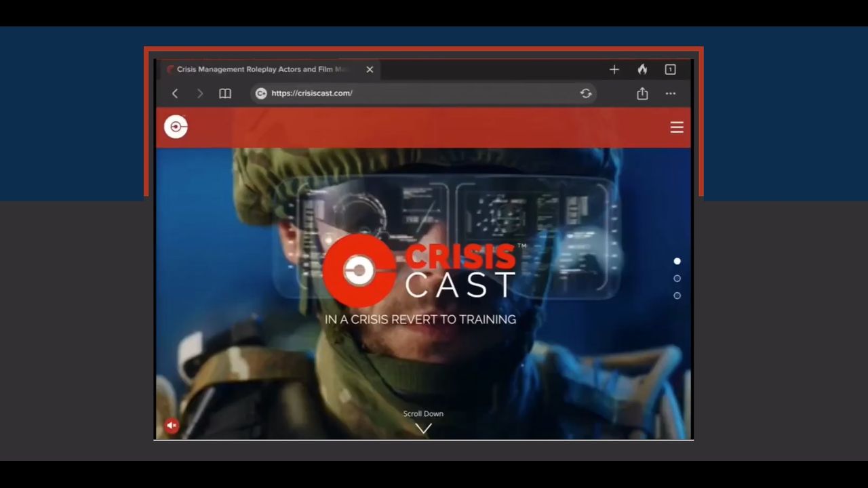Viewport: 868px width, 488px height.
Task: Open the share sheet icon
Action: (x=642, y=94)
